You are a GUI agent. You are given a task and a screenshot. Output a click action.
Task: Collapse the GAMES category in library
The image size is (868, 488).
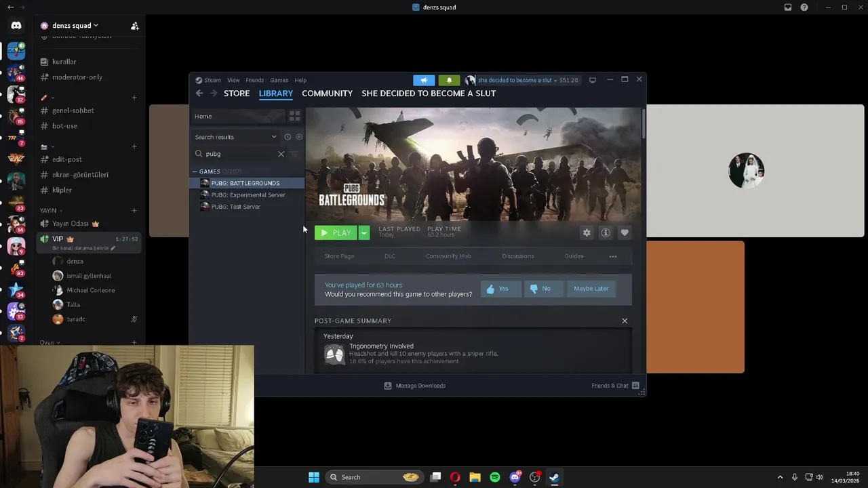pyautogui.click(x=195, y=171)
